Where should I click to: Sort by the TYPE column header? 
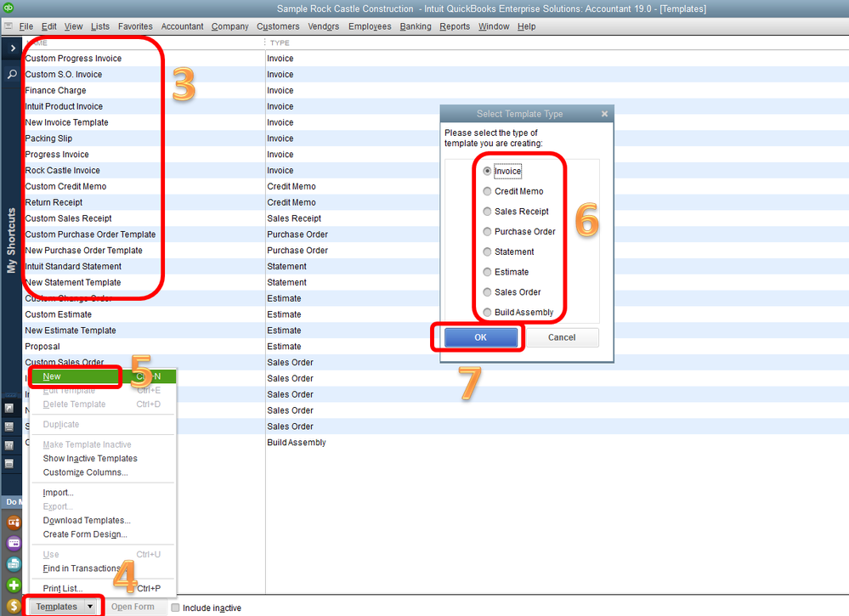click(x=280, y=42)
